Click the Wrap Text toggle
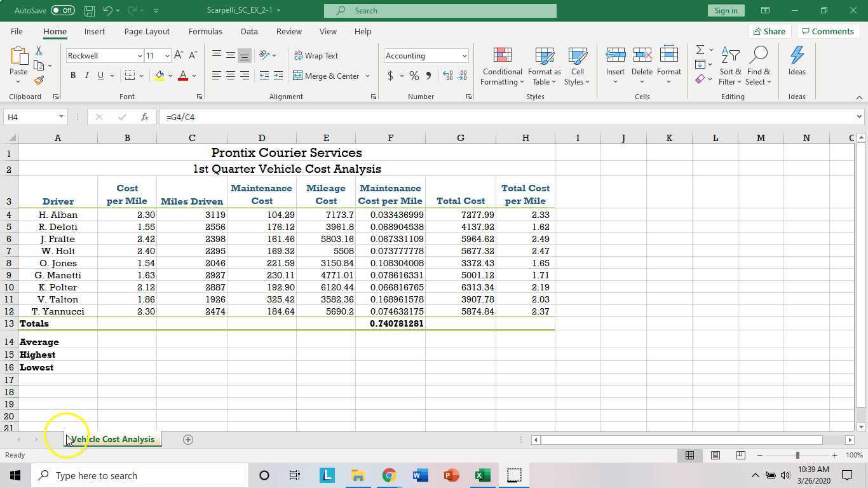The image size is (868, 488). [316, 56]
